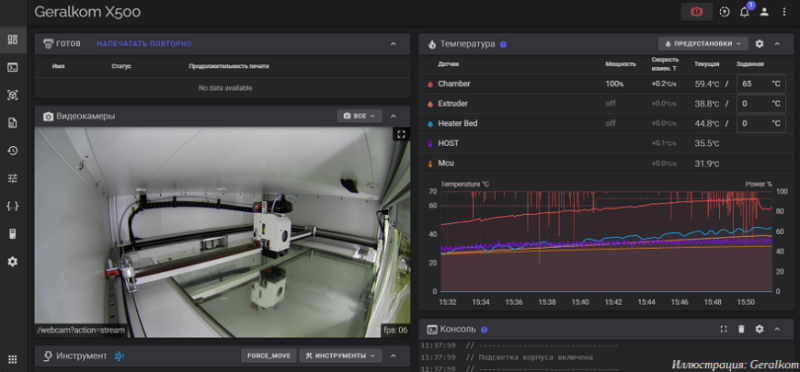Viewport: 800px width, 372px height.
Task: Click the snowflake icon beside Инструмент
Action: click(119, 356)
